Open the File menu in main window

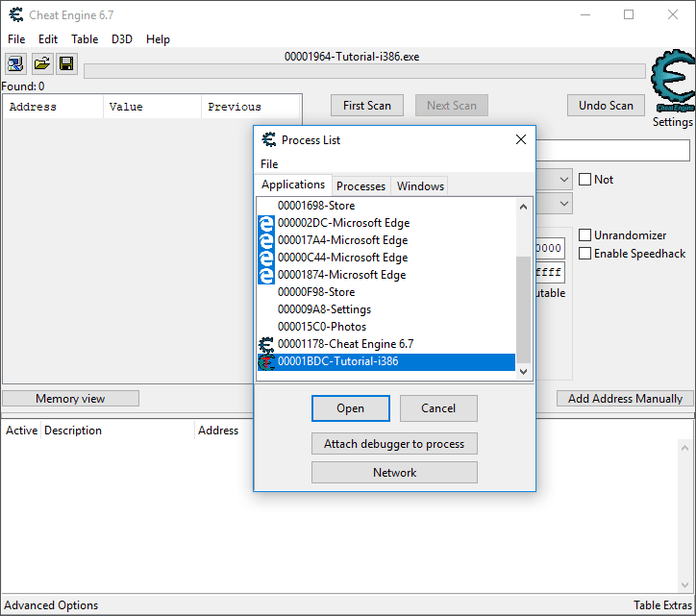16,39
